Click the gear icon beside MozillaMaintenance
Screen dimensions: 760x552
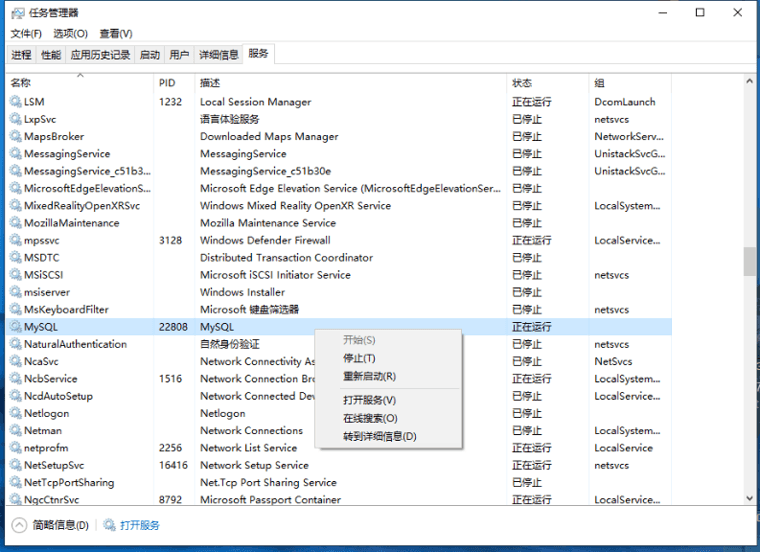[16, 223]
